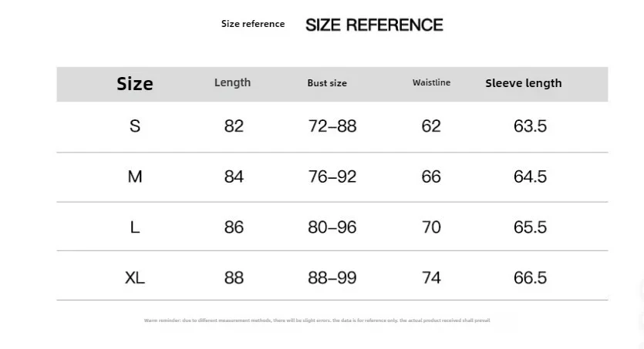644x349 pixels.
Task: Click the L size row label
Action: 135,227
